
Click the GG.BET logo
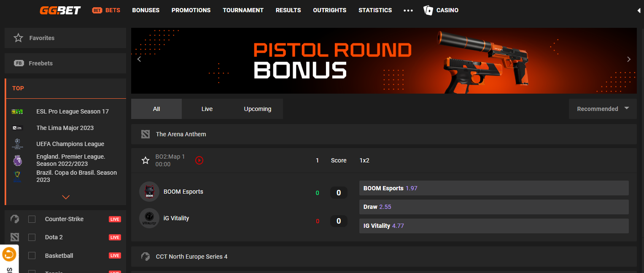pos(60,10)
